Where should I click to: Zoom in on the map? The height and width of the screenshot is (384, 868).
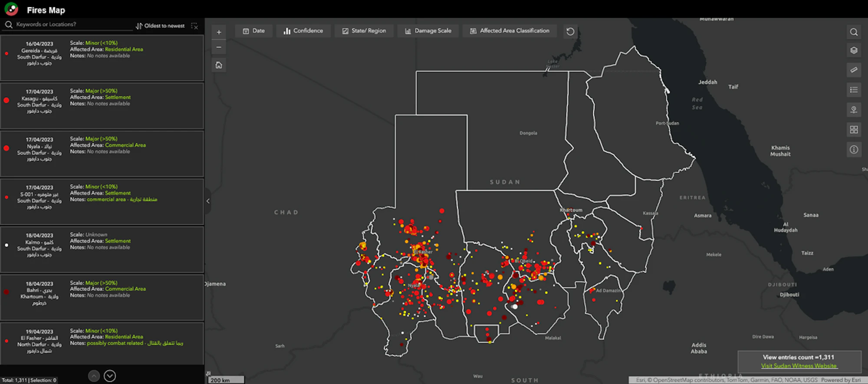click(219, 32)
